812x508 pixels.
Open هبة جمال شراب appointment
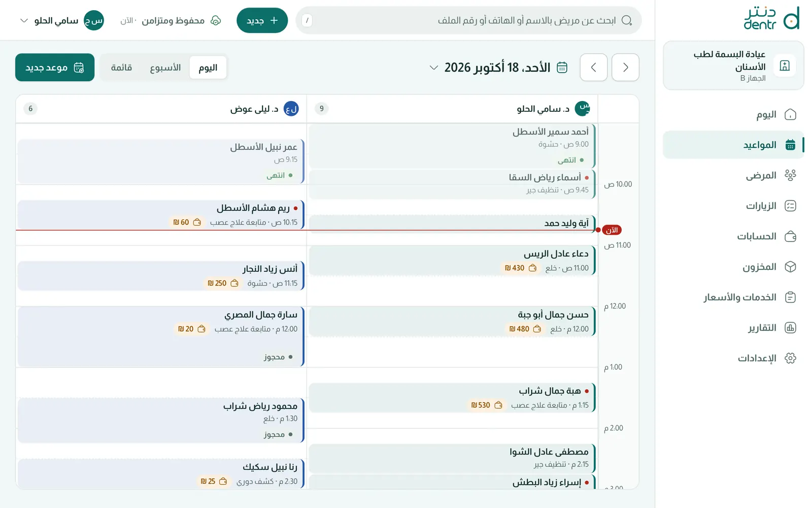(x=452, y=397)
